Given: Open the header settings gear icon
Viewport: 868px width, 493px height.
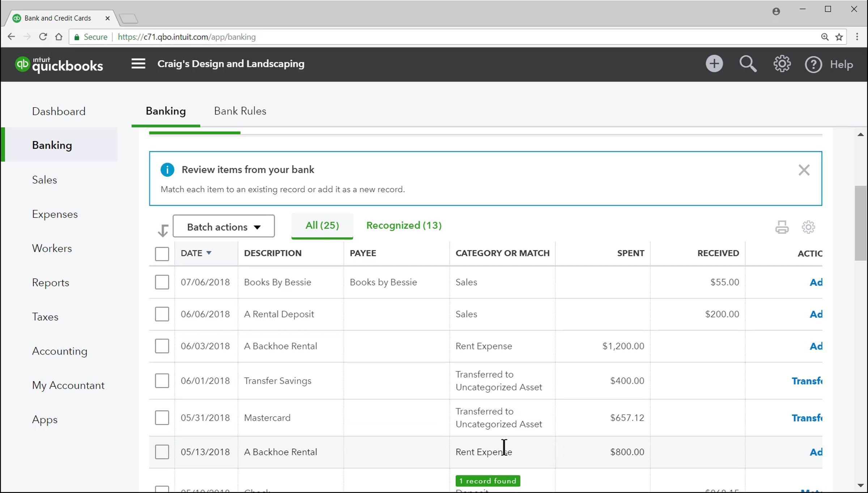Looking at the screenshot, I should click(782, 64).
